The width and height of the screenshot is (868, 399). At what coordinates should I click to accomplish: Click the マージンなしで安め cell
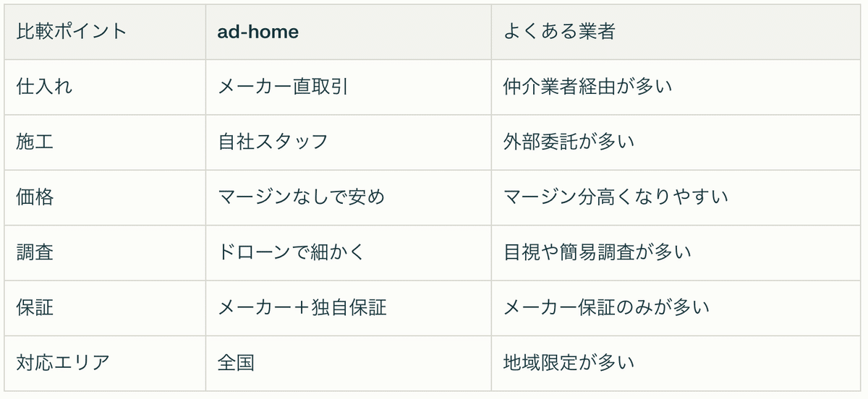point(301,197)
